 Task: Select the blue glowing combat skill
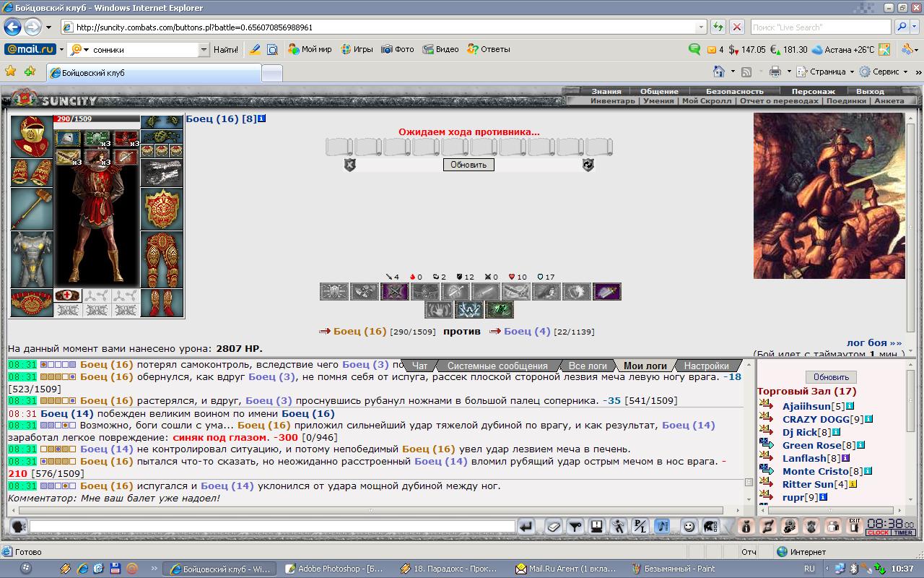[469, 310]
